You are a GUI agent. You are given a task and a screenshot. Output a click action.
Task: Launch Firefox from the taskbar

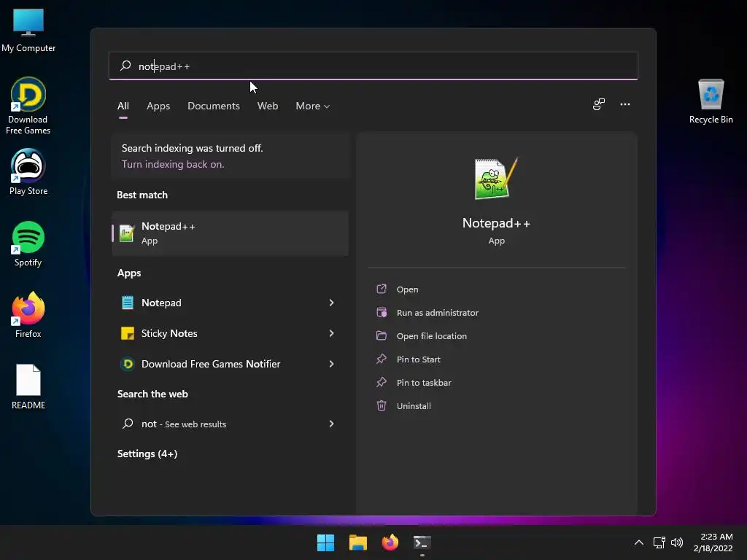[x=390, y=542]
